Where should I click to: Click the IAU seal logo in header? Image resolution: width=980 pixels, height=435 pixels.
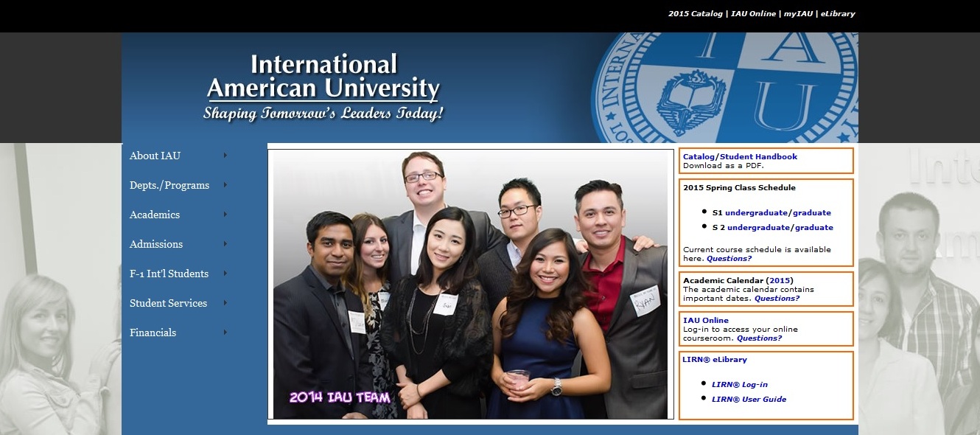coord(724,87)
